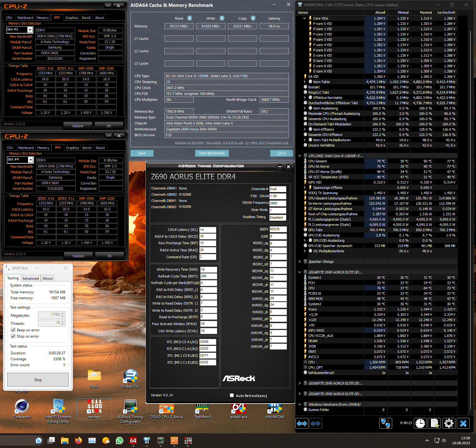Open Intel Extreme Tuning Utility shortcut
The height and width of the screenshot is (448, 476).
point(58,411)
